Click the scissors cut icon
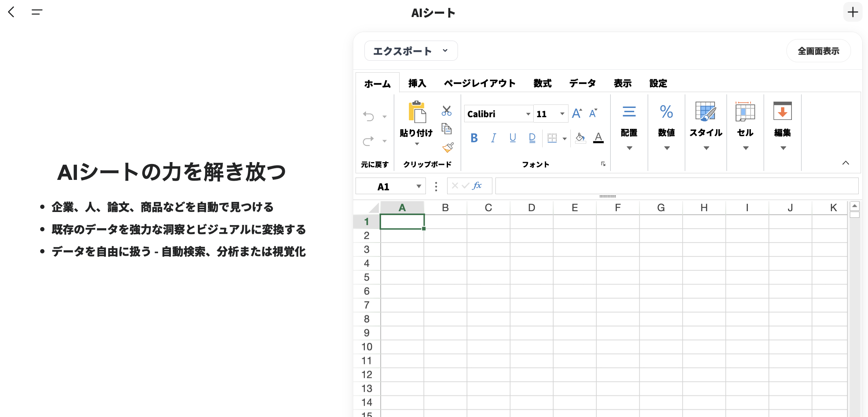Screen dimensions: 868x417 (446, 111)
